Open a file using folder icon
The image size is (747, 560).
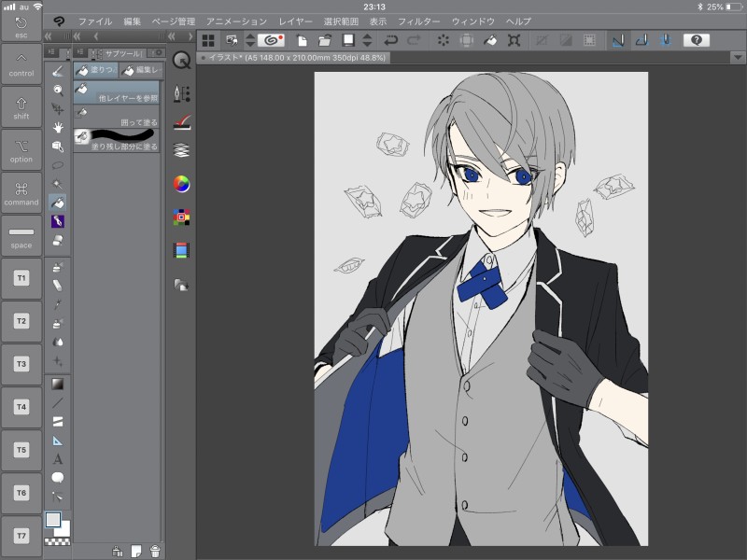(325, 40)
